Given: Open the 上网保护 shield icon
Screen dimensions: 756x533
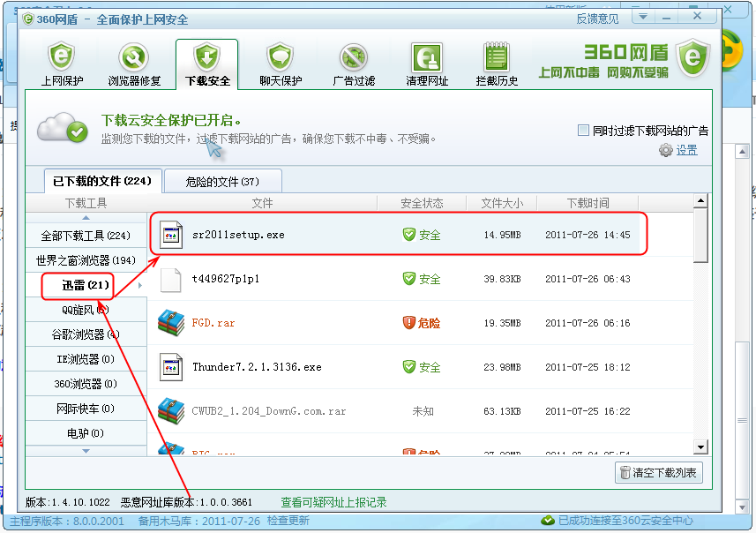Looking at the screenshot, I should pos(62,56).
